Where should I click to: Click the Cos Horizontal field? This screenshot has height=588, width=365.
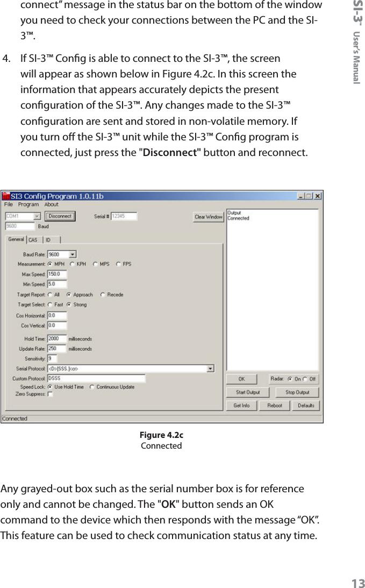[x=57, y=316]
